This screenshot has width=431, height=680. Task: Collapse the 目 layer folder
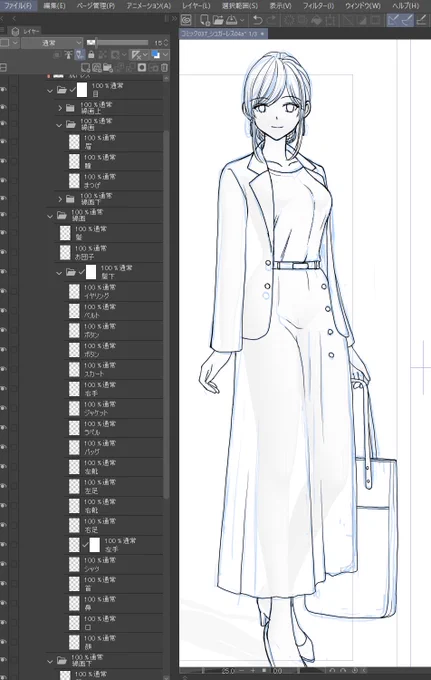coord(49,91)
